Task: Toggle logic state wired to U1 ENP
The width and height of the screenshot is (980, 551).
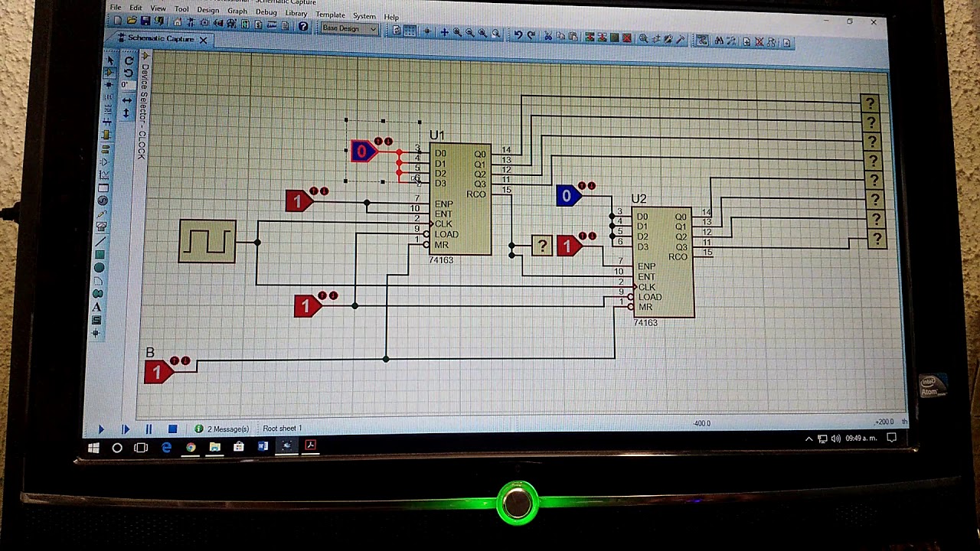Action: click(x=299, y=201)
